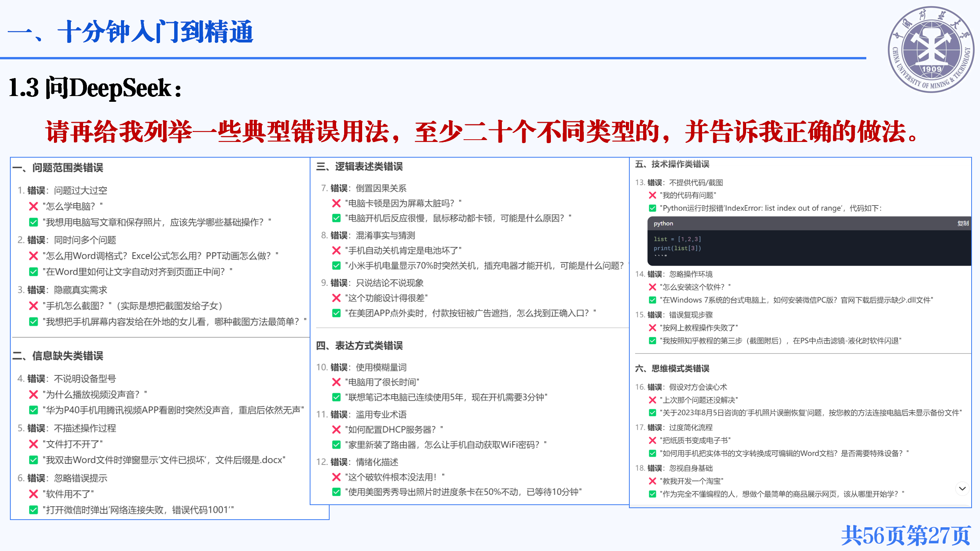Click the heading 一、问题范围类错误
This screenshot has width=980, height=551.
tap(58, 168)
